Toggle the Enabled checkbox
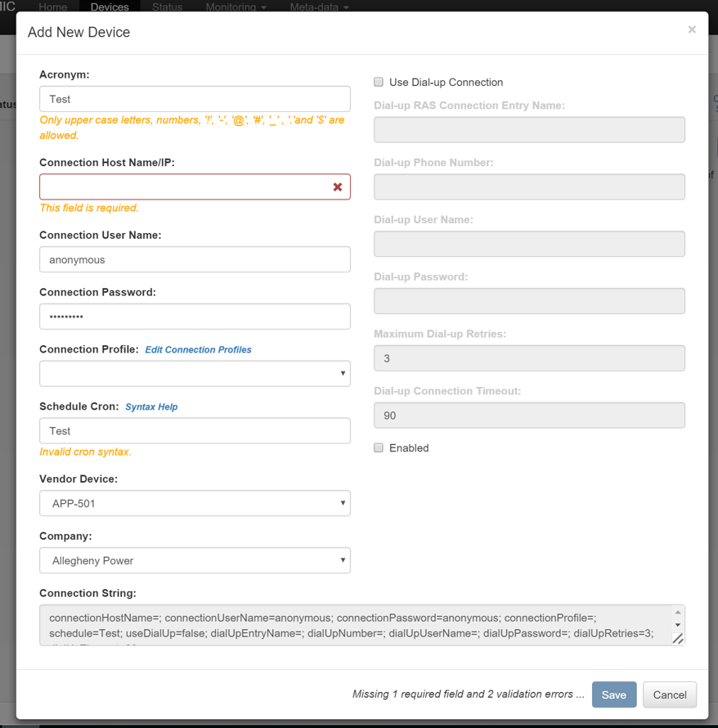The width and height of the screenshot is (718, 728). click(x=379, y=447)
